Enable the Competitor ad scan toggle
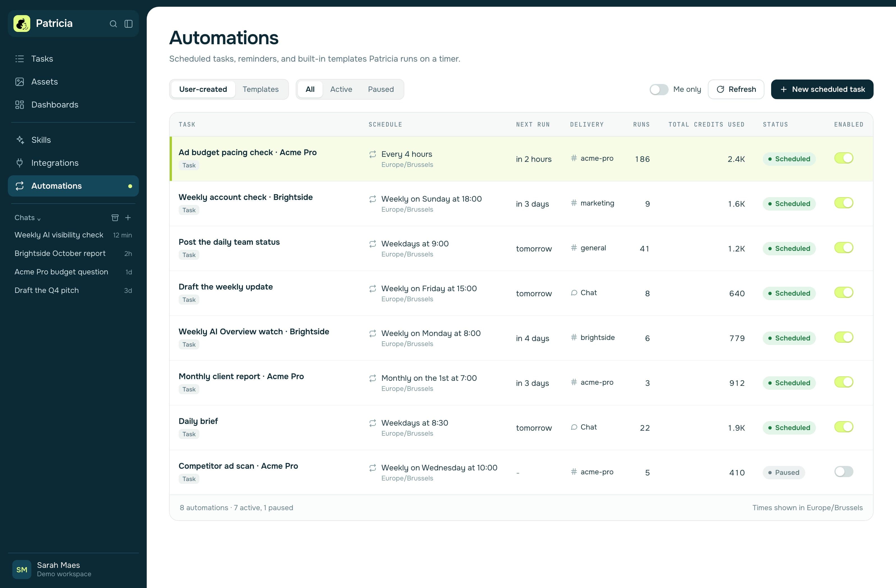 coord(843,472)
